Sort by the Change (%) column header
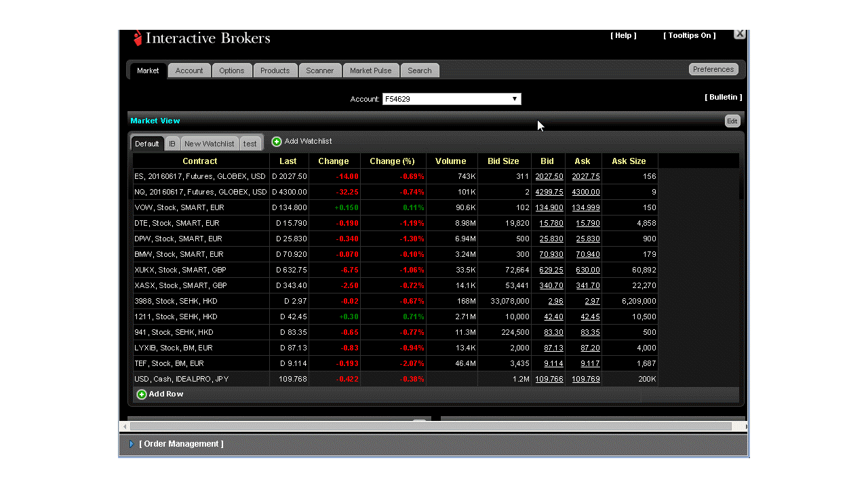 pyautogui.click(x=392, y=161)
